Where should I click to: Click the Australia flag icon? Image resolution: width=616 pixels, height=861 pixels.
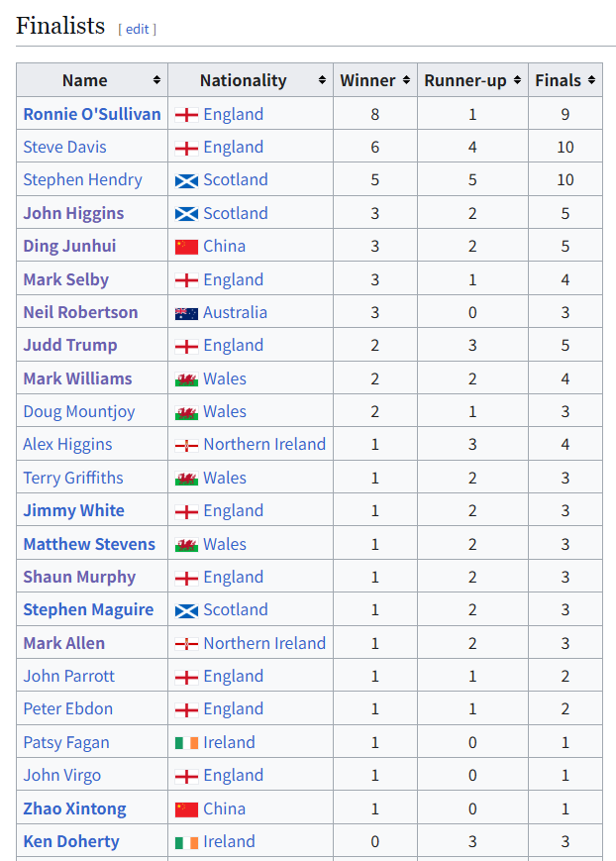tap(186, 313)
